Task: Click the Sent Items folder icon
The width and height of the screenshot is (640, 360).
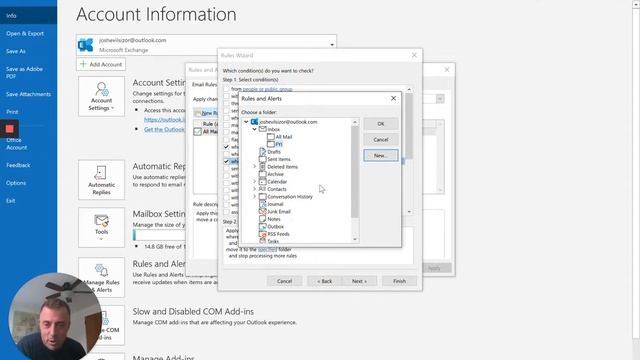Action: pos(262,159)
